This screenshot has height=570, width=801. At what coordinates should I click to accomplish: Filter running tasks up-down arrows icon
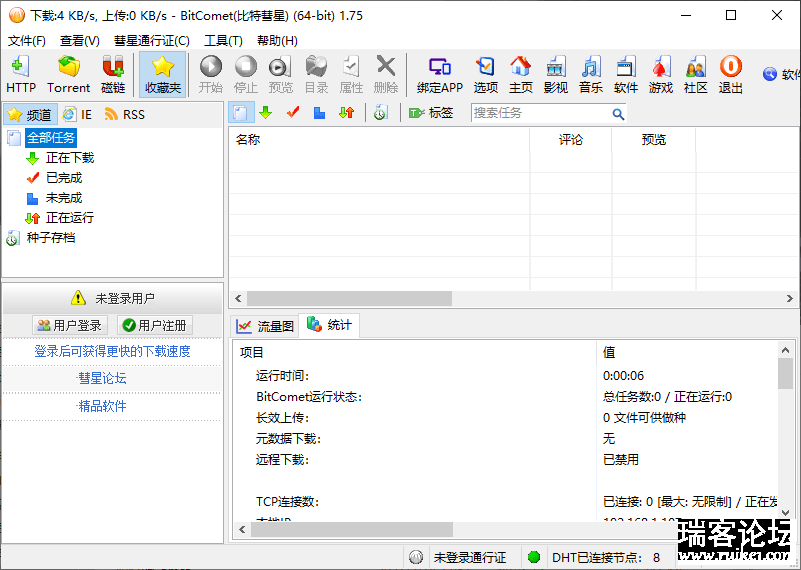pos(347,113)
